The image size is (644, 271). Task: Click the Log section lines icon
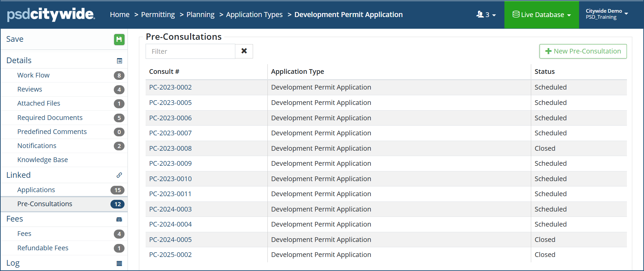(119, 264)
